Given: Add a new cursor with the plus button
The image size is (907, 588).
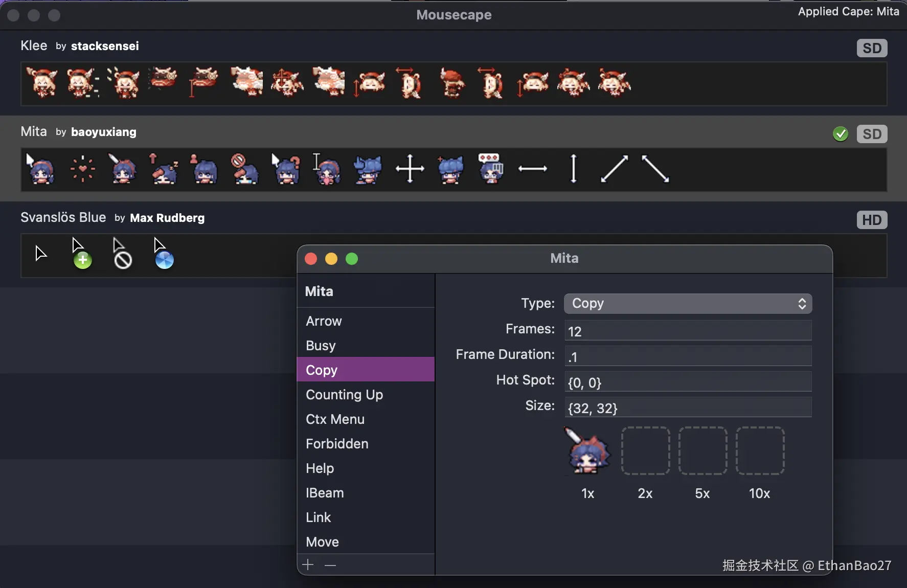Looking at the screenshot, I should [308, 564].
